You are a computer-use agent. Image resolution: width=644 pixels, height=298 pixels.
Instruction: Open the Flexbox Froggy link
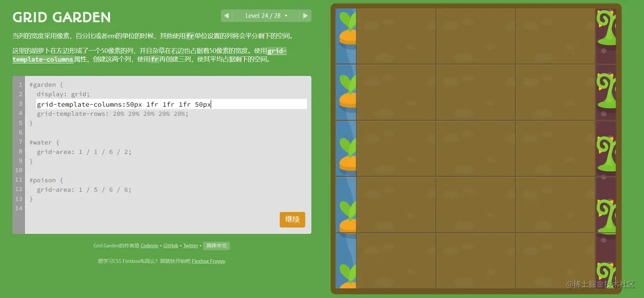[208, 261]
